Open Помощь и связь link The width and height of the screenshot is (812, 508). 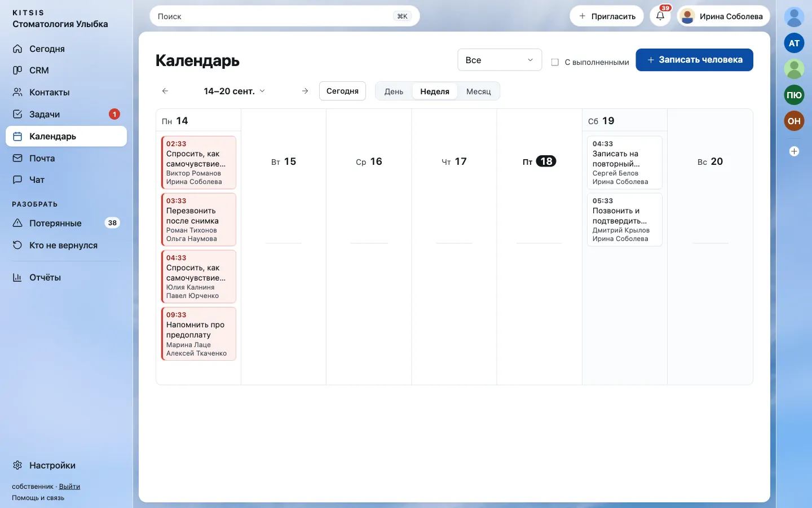(38, 498)
